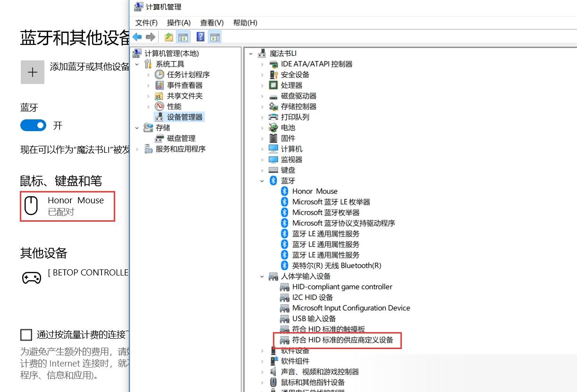Viewport: 577px width, 392px height.
Task: Select Microsoft 蓝牙枚举器 device
Action: pyautogui.click(x=326, y=212)
